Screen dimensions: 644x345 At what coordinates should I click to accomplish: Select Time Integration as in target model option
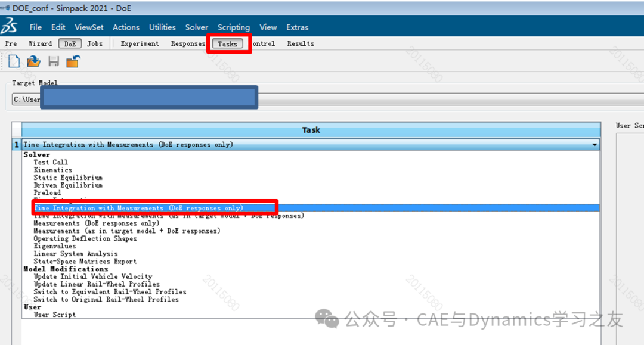pos(169,216)
